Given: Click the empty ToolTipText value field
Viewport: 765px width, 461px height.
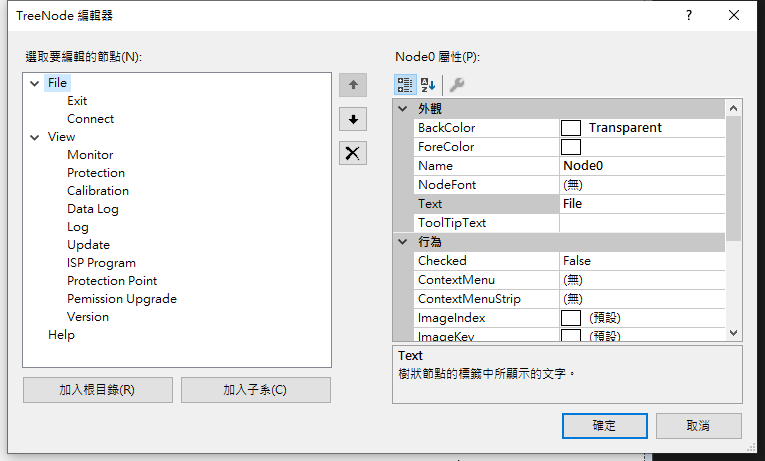Looking at the screenshot, I should (642, 223).
